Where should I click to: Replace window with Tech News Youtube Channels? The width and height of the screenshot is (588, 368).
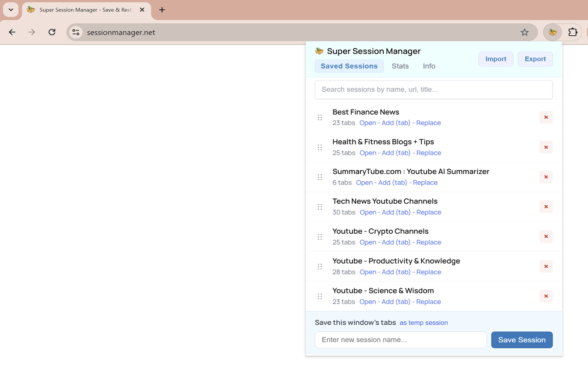pos(428,212)
